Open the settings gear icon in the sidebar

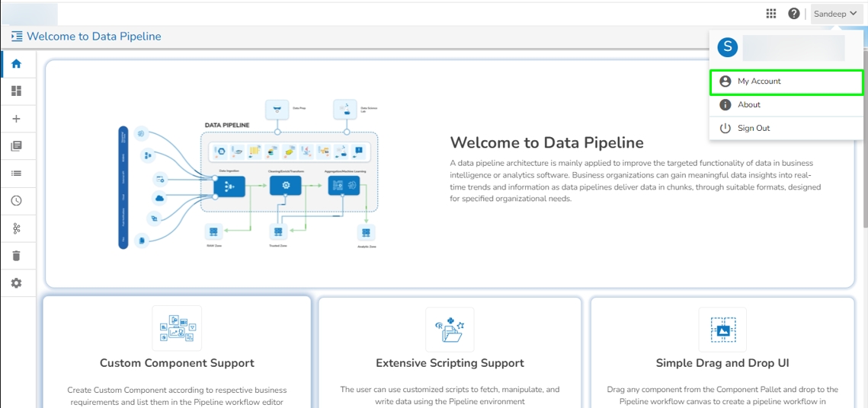click(17, 283)
